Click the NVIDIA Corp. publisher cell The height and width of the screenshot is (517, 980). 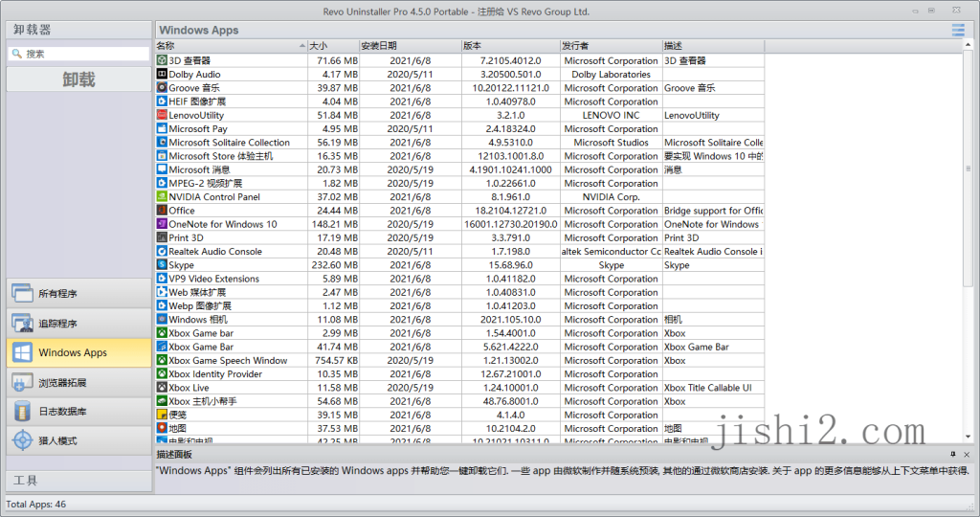pos(611,197)
